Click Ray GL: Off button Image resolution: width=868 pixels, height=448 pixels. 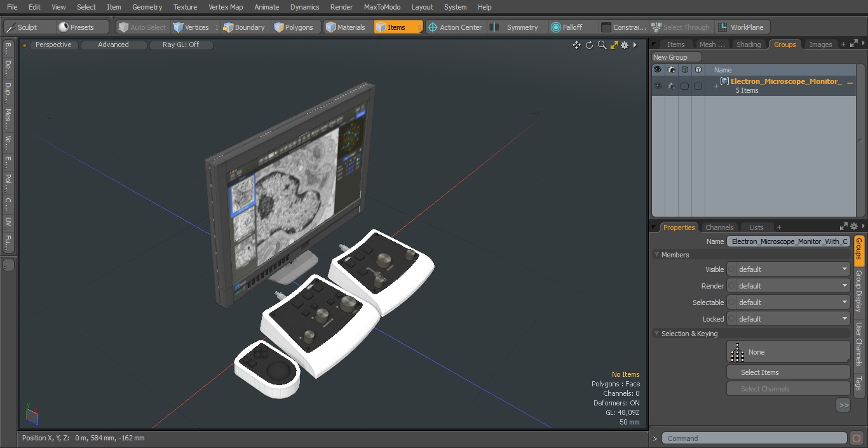coord(181,45)
